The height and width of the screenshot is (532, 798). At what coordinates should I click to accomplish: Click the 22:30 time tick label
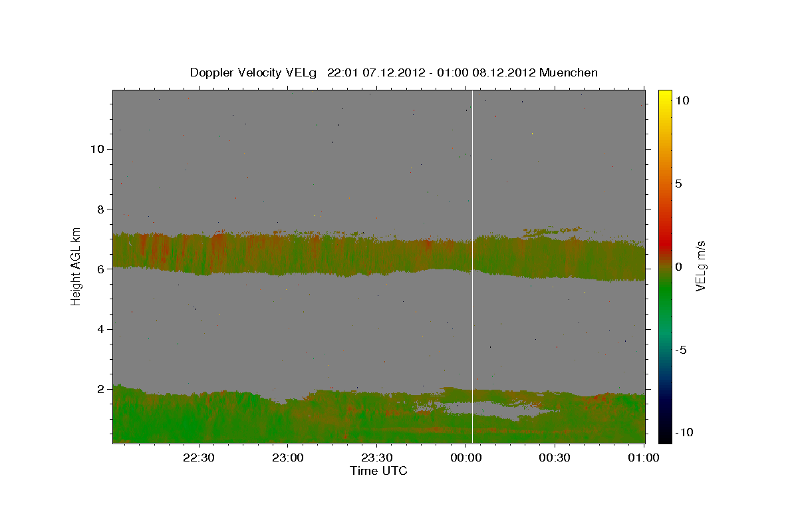(199, 458)
